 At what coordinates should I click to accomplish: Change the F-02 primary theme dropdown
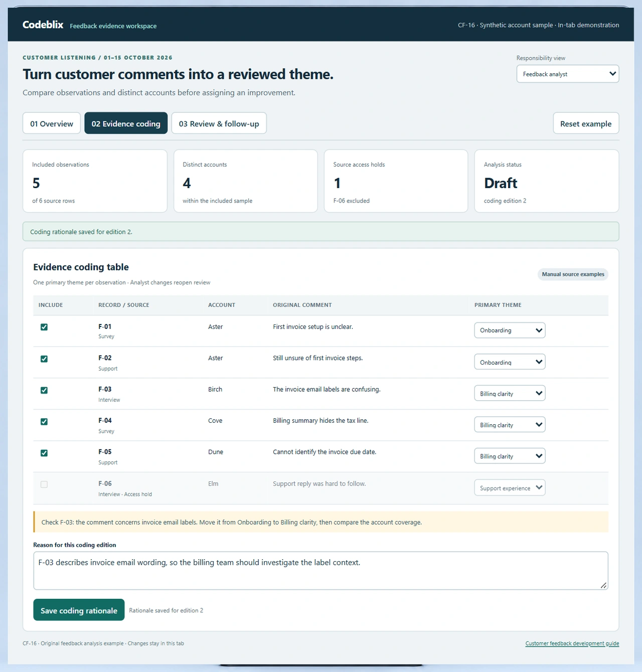510,362
